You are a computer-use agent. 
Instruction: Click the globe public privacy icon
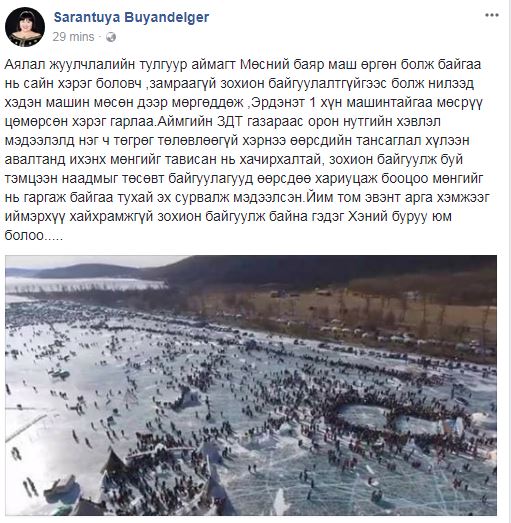(x=110, y=37)
